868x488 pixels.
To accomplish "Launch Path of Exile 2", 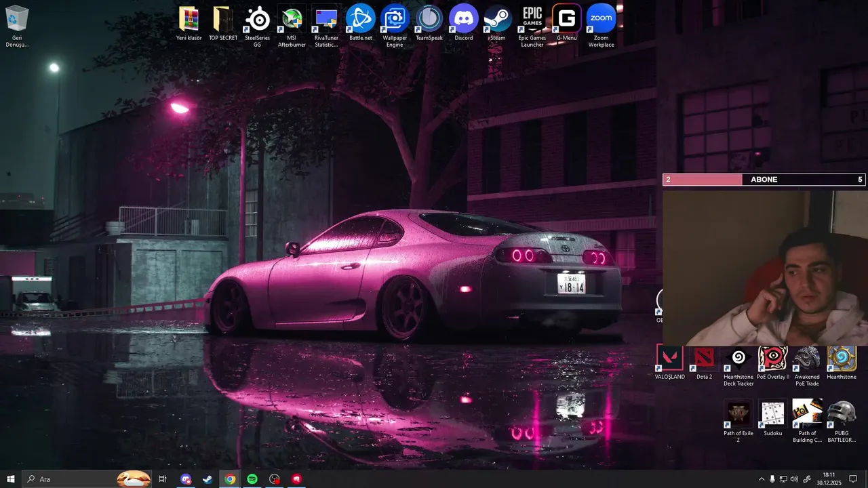I will (738, 422).
